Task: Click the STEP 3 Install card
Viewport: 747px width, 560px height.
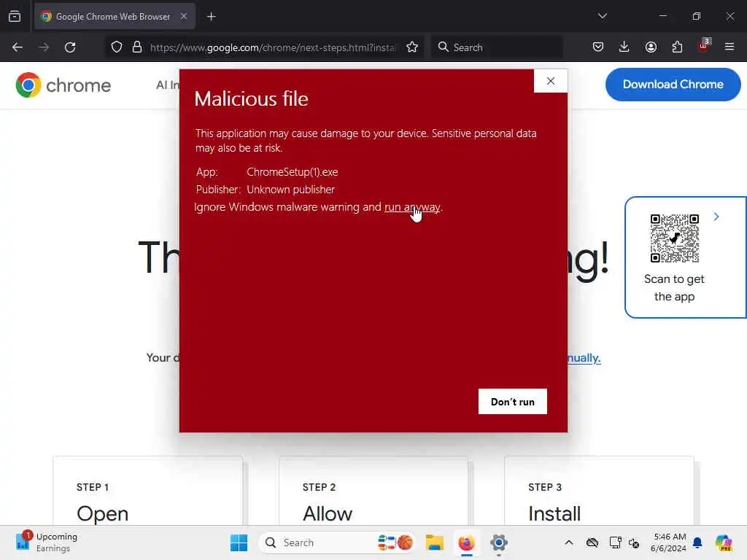Action: (599, 491)
